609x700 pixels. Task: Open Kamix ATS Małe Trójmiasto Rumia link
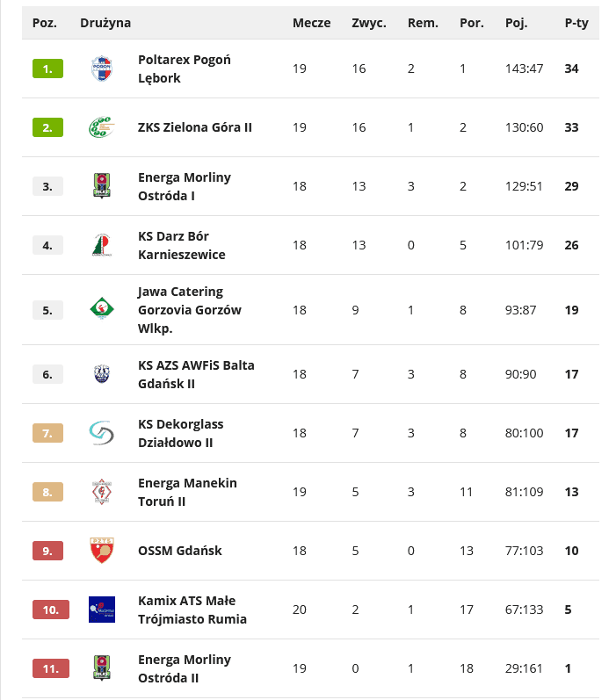pyautogui.click(x=192, y=610)
